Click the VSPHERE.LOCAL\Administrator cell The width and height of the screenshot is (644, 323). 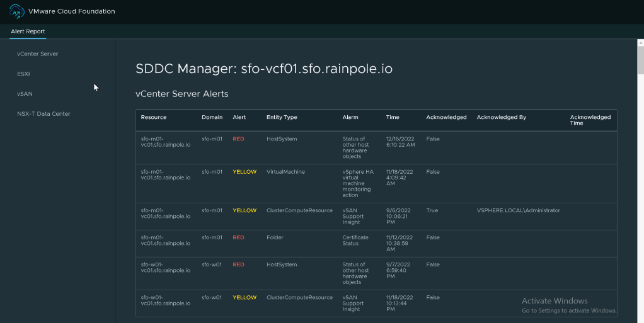tap(518, 210)
